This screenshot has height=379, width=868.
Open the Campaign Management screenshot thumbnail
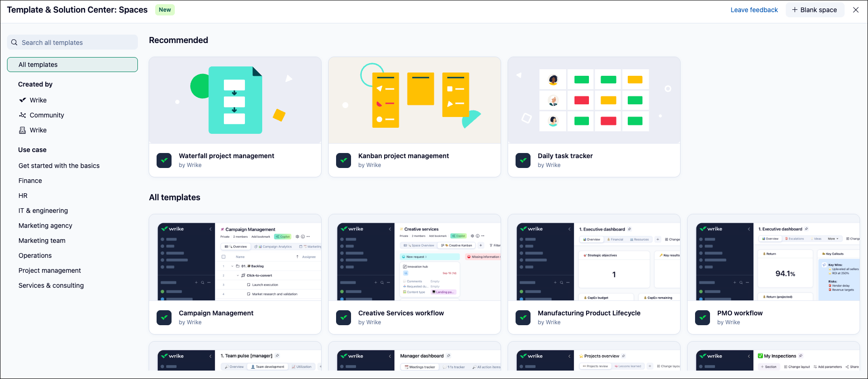pyautogui.click(x=235, y=257)
